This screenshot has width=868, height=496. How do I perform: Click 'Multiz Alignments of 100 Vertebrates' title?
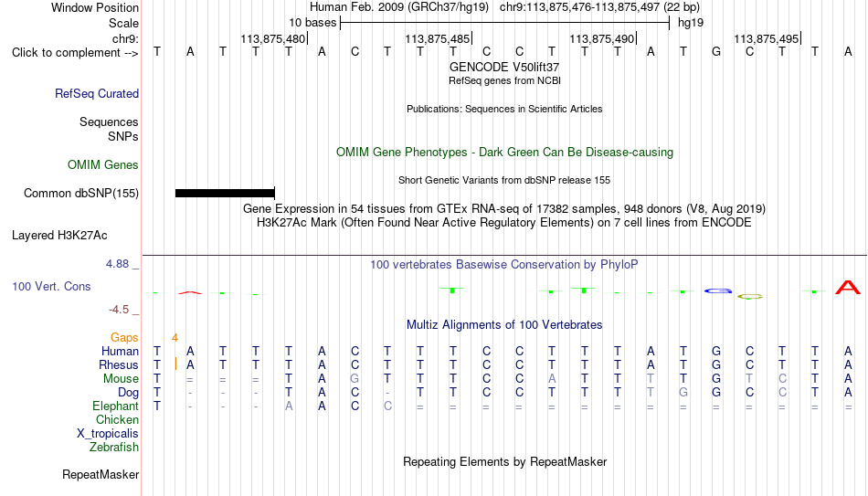tap(504, 325)
